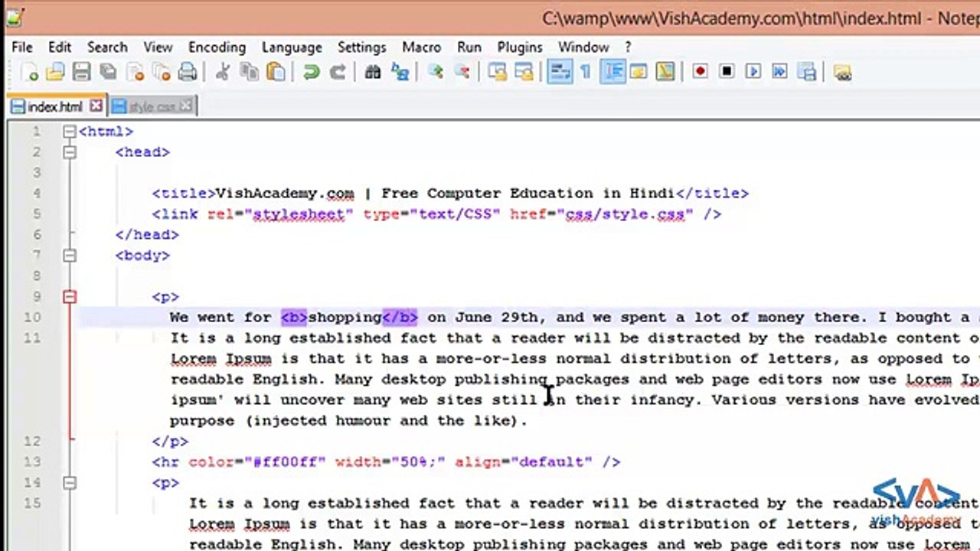Open the Encoding menu
980x551 pixels.
tap(217, 47)
